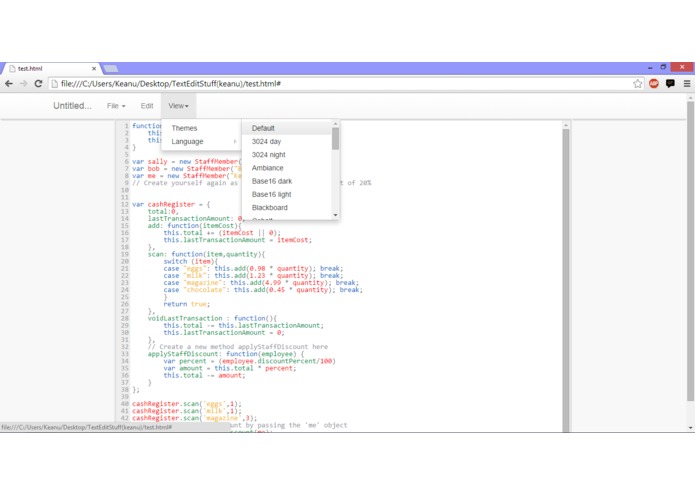Click the 'var percent' code line
Viewport: 695px width, 494px height.
[x=250, y=361]
